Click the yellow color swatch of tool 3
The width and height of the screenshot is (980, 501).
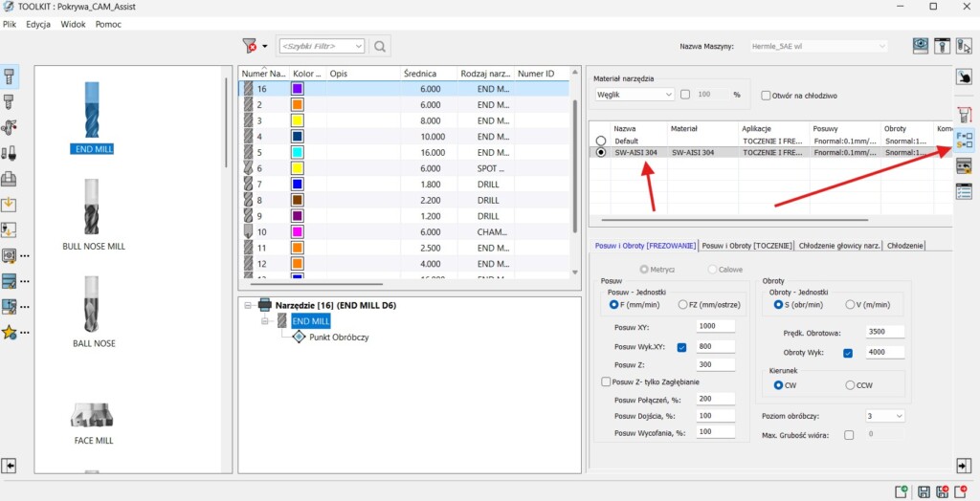pyautogui.click(x=297, y=120)
